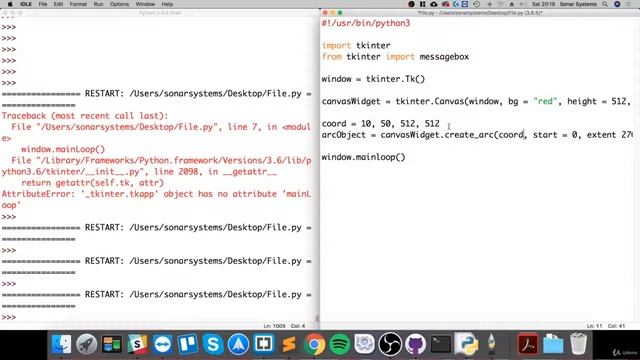This screenshot has height=360, width=640.
Task: Open the Run menu
Action: (98, 4)
